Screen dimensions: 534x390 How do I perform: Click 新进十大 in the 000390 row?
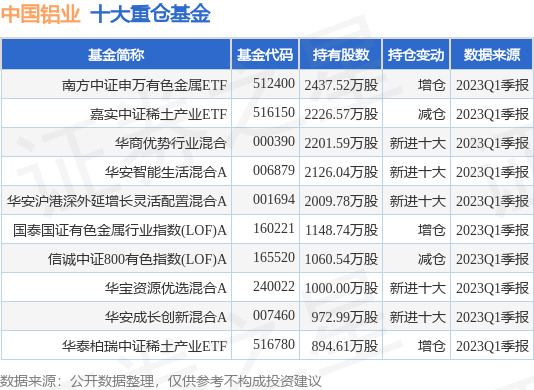coord(418,143)
